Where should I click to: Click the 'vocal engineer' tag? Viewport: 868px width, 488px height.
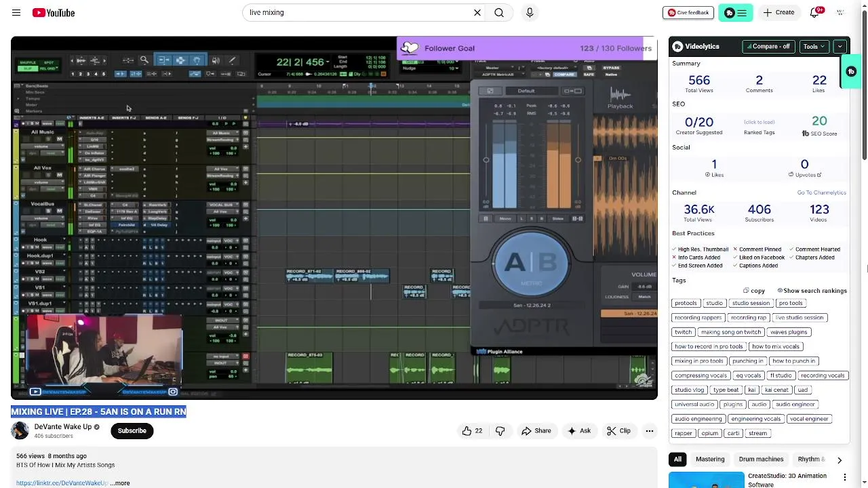pos(808,419)
